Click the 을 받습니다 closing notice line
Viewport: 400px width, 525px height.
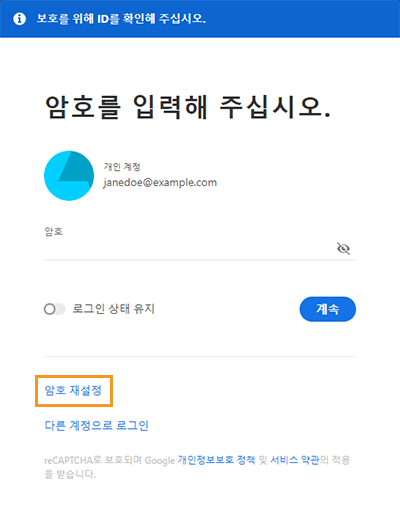point(70,474)
